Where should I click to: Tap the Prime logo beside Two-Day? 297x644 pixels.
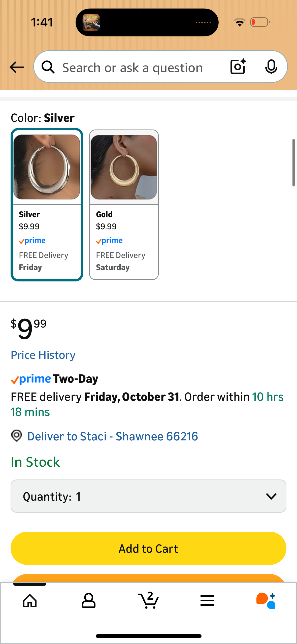[x=31, y=379]
